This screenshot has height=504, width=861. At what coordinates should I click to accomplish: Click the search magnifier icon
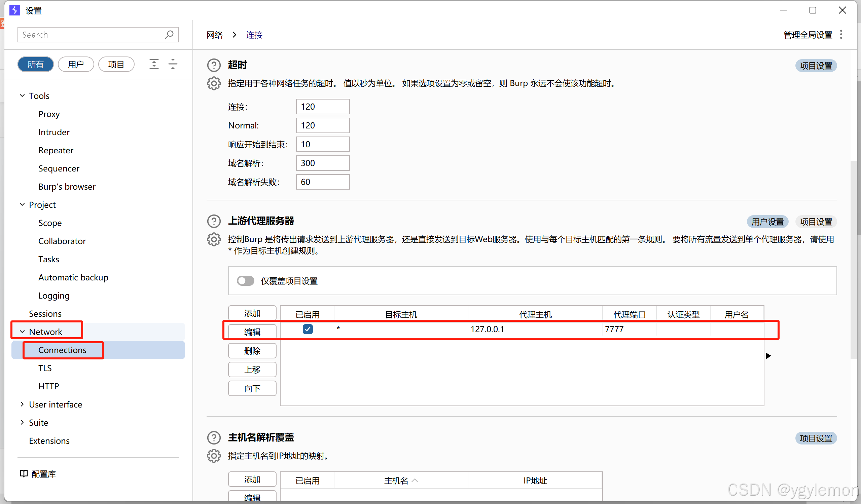tap(169, 35)
